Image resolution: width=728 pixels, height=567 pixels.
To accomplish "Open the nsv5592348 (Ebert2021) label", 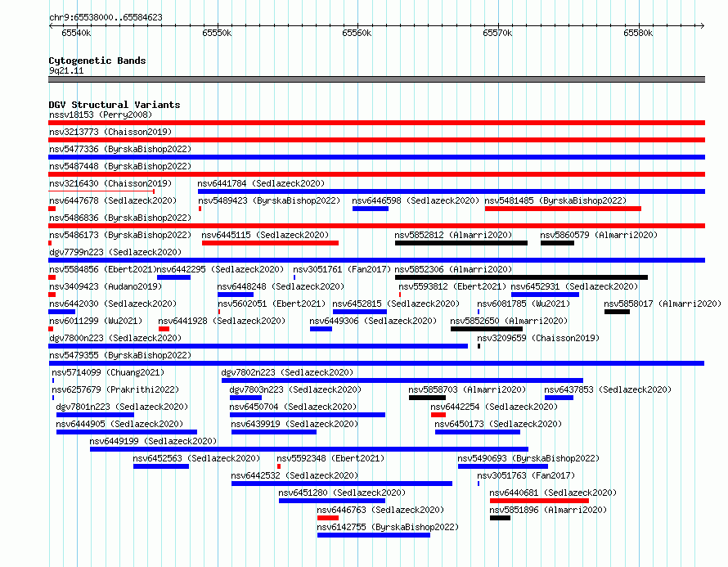I will pos(330,458).
